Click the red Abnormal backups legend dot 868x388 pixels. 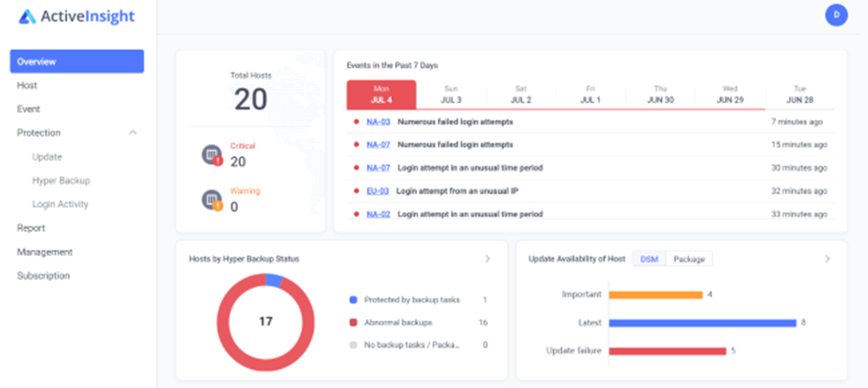coord(354,323)
